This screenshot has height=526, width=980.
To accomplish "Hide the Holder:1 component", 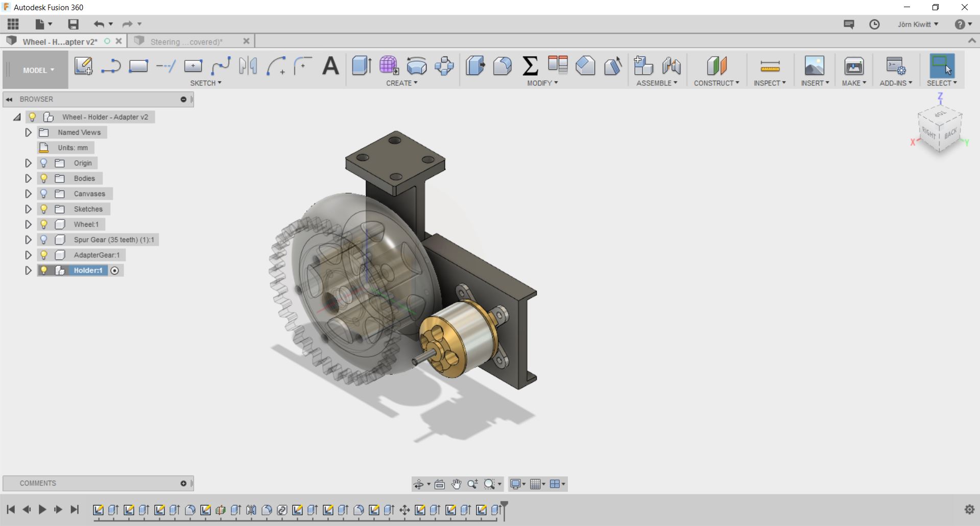I will coord(44,270).
